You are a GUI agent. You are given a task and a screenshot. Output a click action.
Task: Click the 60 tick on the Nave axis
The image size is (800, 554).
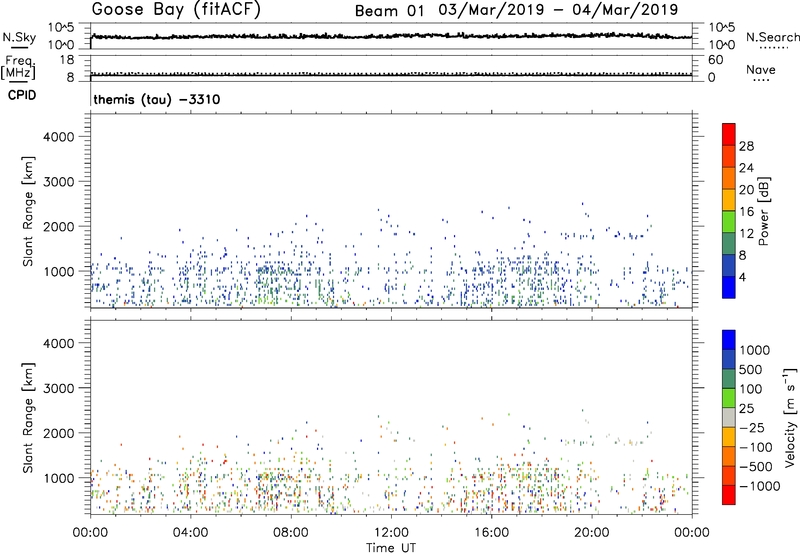(715, 60)
